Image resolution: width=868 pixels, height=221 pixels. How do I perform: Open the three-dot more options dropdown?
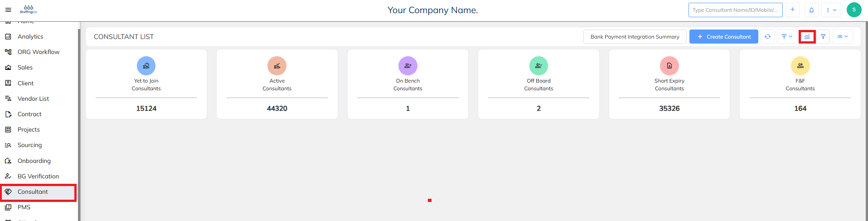(831, 10)
